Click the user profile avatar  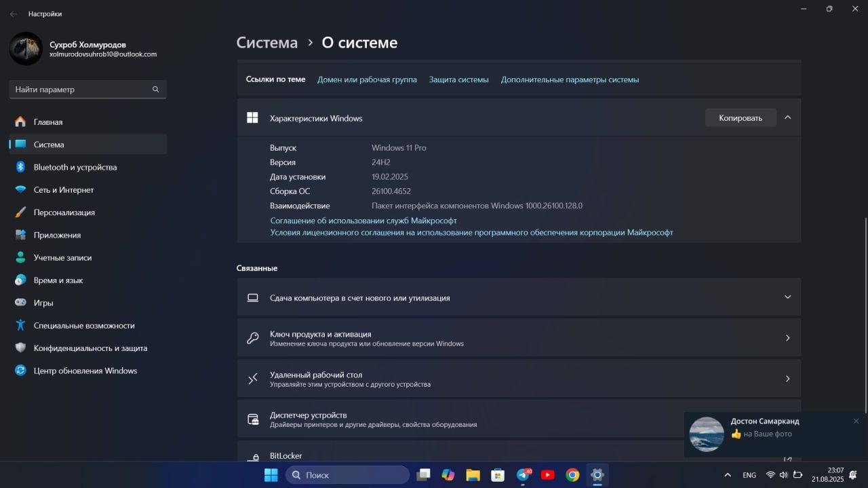click(x=26, y=49)
